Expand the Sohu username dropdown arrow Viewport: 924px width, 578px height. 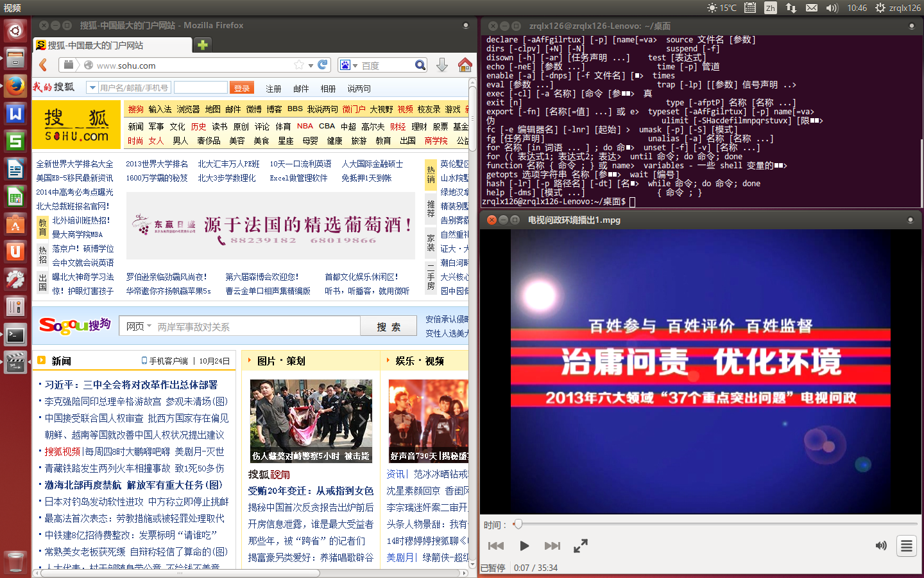[x=92, y=88]
